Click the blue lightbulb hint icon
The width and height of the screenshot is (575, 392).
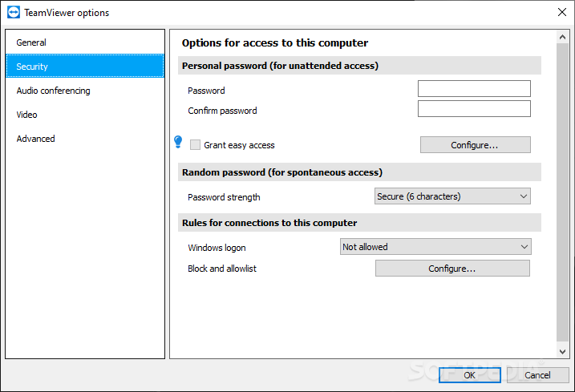pos(178,142)
